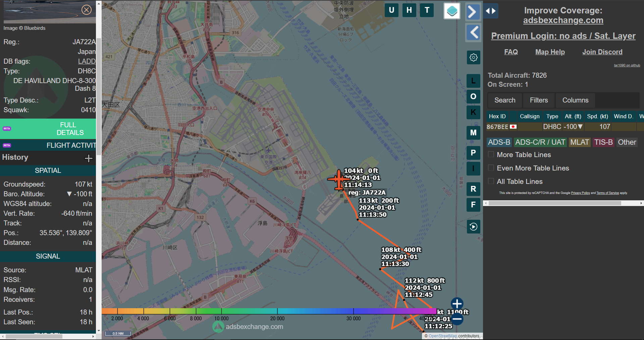
Task: Enable Even More Table Lines checkbox
Action: pyautogui.click(x=491, y=168)
